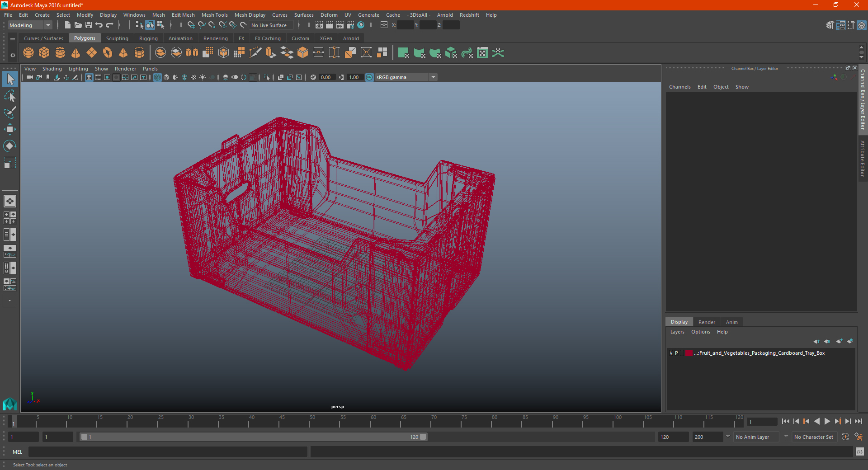The height and width of the screenshot is (470, 868).
Task: Open the Modeling menu set dropdown
Action: [30, 25]
